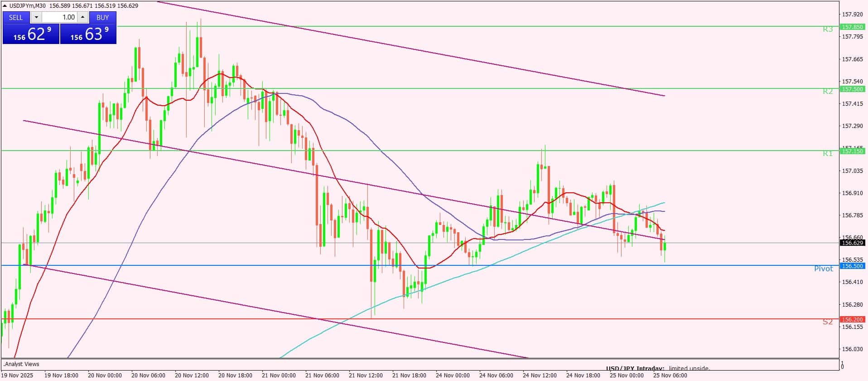Screen dimensions: 868x381
Task: Click the 21 Nov 18:00 time label
Action: [409, 376]
